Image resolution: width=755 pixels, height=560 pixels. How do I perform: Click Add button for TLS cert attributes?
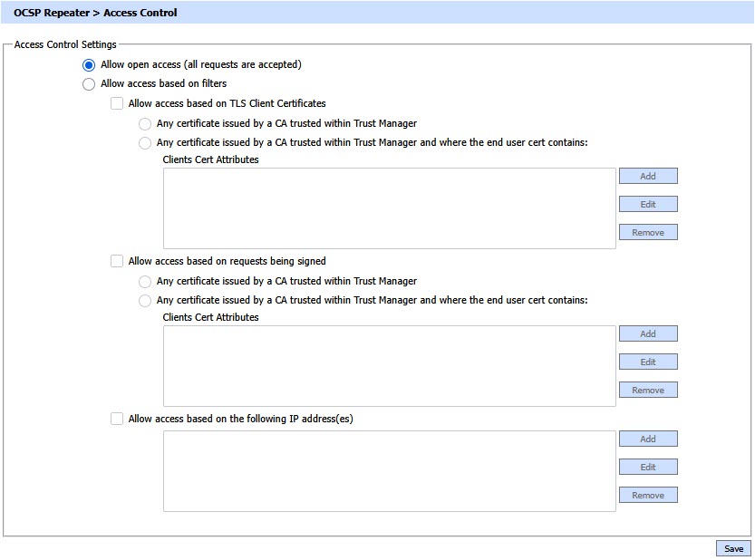(648, 177)
